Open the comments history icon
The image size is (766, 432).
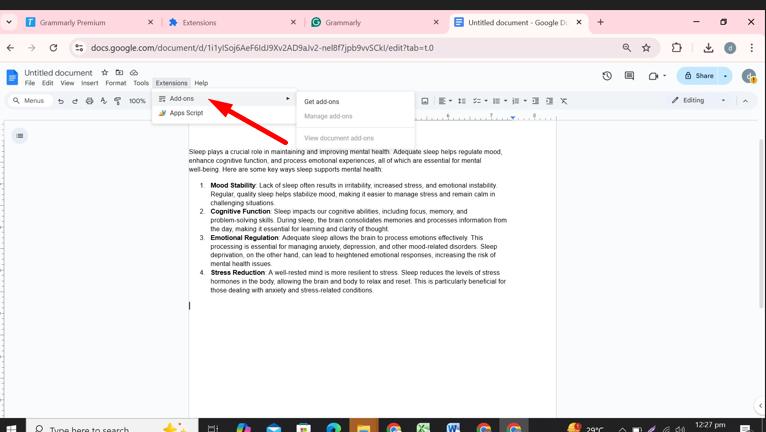[x=629, y=76]
